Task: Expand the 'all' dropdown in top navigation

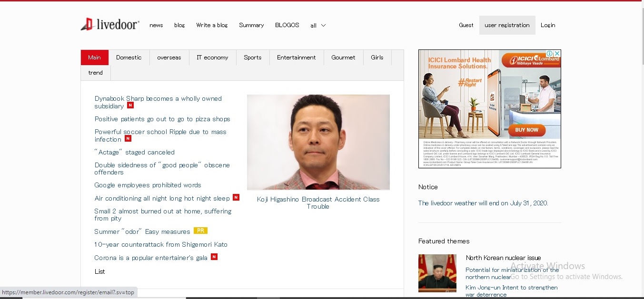Action: 318,26
